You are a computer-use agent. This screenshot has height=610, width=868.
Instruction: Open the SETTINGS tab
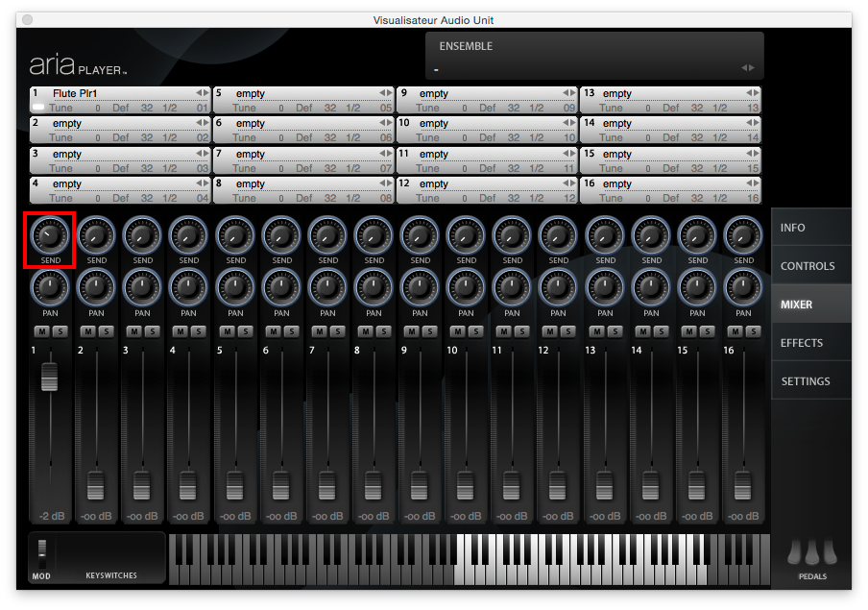pos(806,381)
